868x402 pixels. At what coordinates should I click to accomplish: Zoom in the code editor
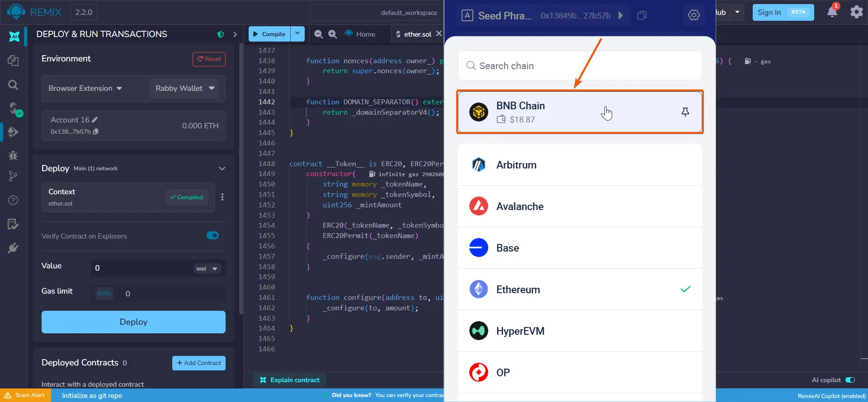pyautogui.click(x=333, y=34)
